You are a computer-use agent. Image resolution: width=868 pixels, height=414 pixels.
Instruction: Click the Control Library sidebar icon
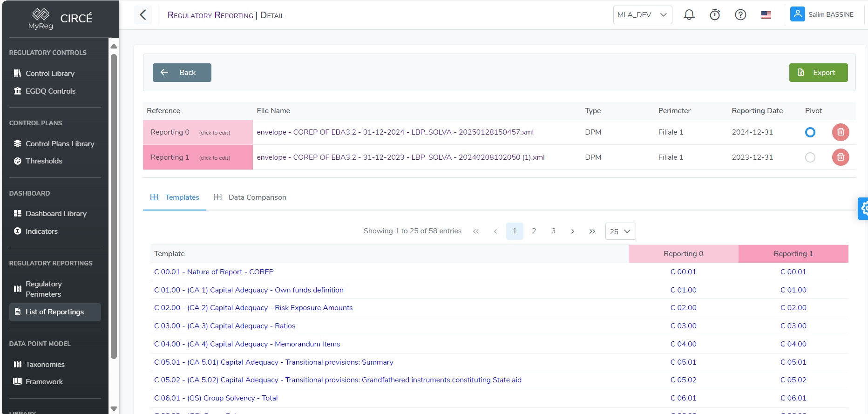tap(18, 73)
